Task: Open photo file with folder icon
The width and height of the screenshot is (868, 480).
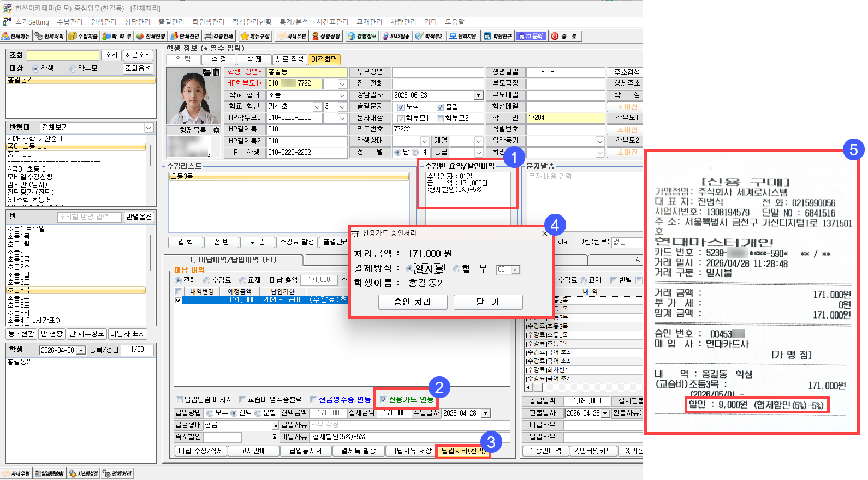Action: 207,73
